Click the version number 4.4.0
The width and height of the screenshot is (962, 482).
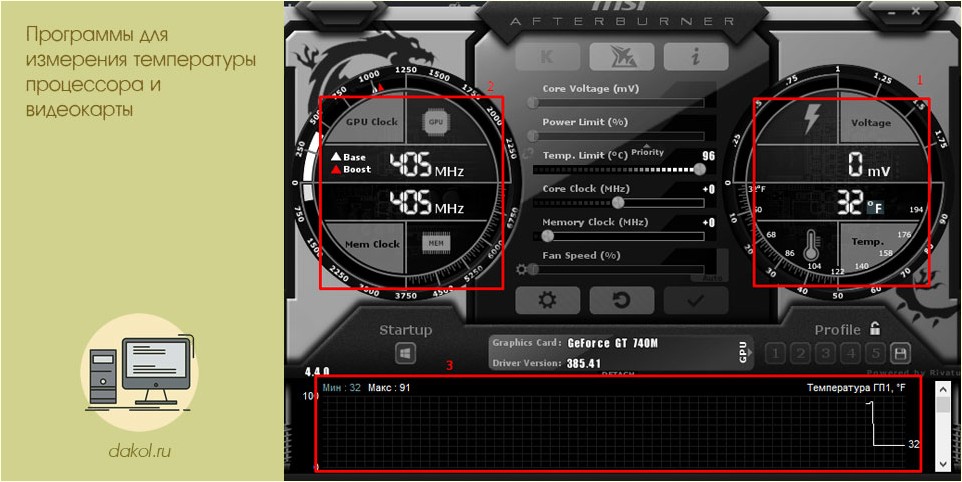317,372
